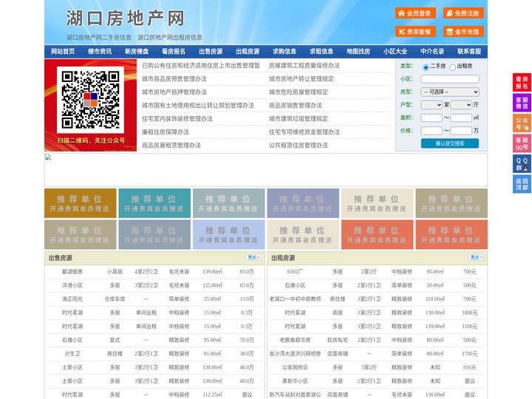Open 出租房源 navigation item
The height and width of the screenshot is (399, 532).
[x=248, y=52]
